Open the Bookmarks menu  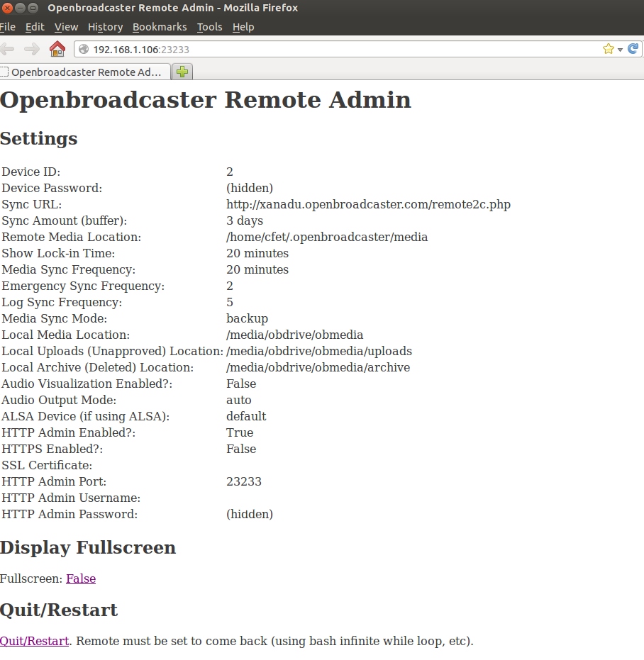click(x=160, y=27)
